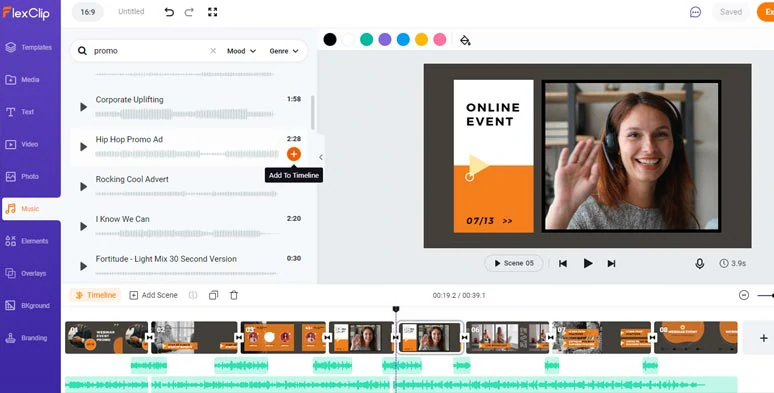This screenshot has height=393, width=774.
Task: Click the music search magnifier icon
Action: (x=82, y=51)
